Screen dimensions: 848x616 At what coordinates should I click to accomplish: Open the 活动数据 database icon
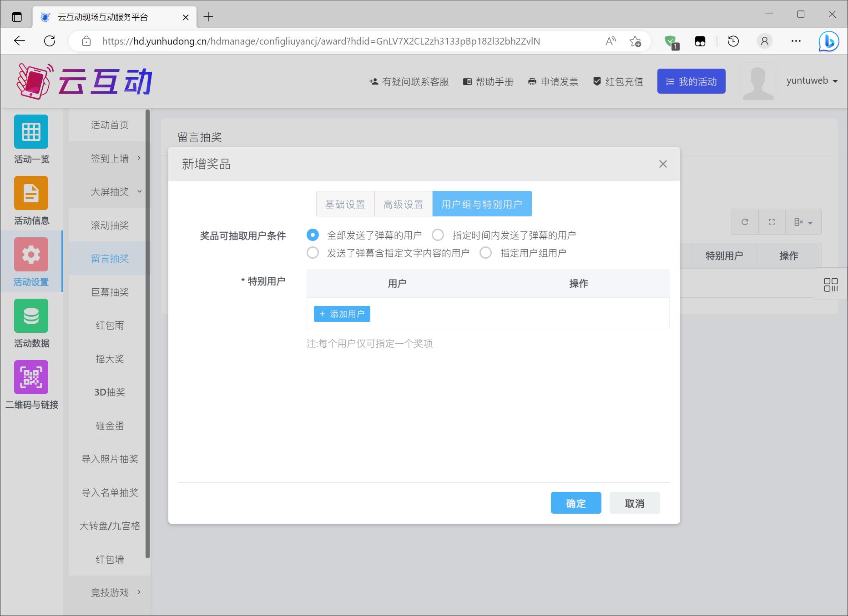pyautogui.click(x=31, y=316)
